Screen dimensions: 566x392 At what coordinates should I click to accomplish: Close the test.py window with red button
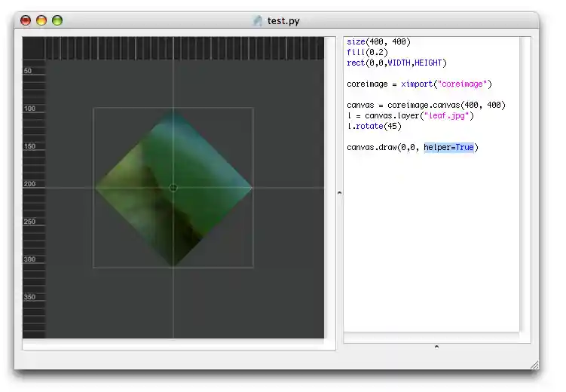26,21
